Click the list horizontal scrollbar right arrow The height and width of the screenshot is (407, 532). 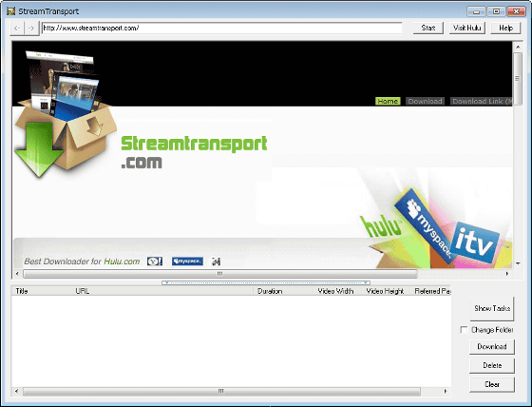[446, 392]
